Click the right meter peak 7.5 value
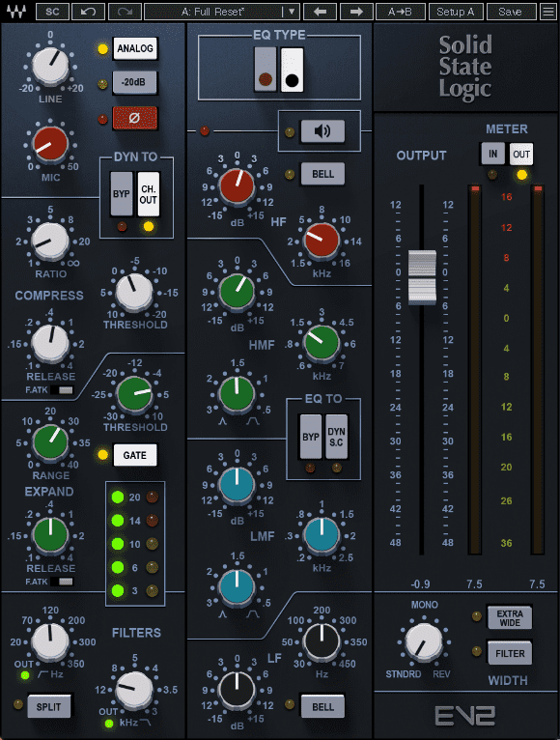 pos(537,584)
